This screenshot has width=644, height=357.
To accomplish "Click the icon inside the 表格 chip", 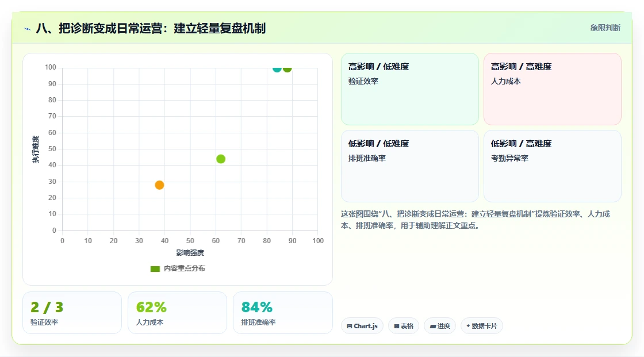I will pos(397,327).
